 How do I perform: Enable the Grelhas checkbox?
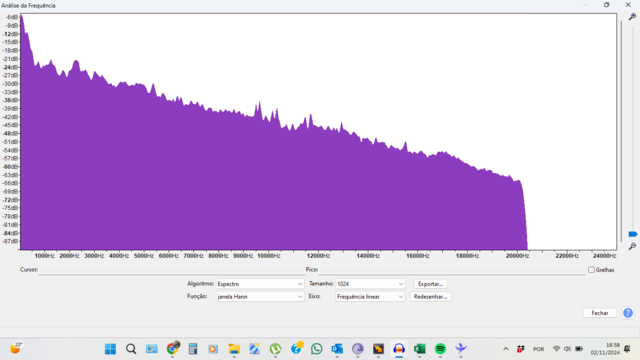591,270
